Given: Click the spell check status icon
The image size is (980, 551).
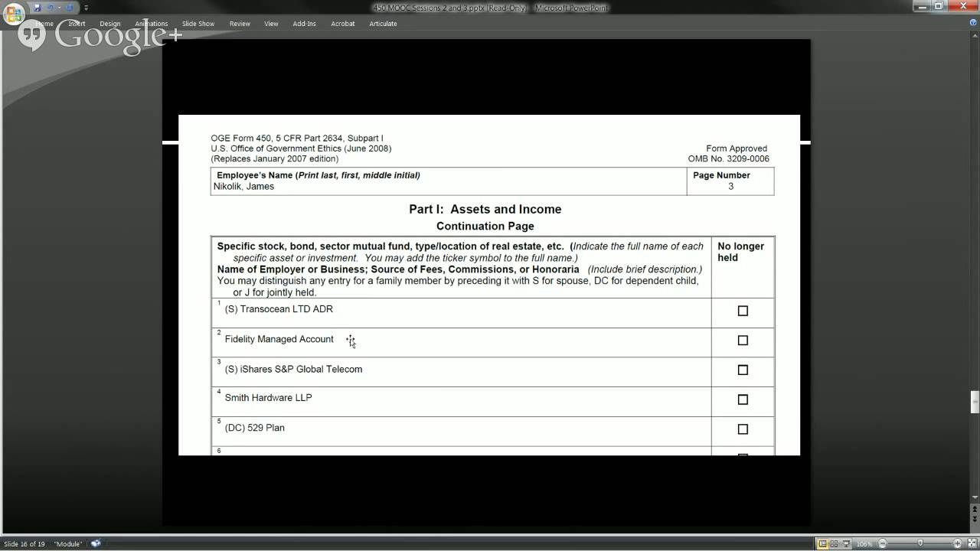Looking at the screenshot, I should tap(96, 543).
